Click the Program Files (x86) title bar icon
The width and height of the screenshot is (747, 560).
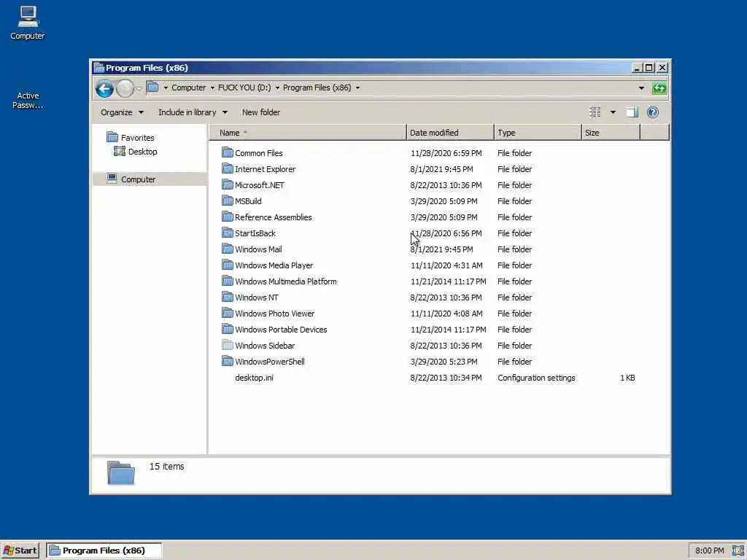tap(98, 68)
